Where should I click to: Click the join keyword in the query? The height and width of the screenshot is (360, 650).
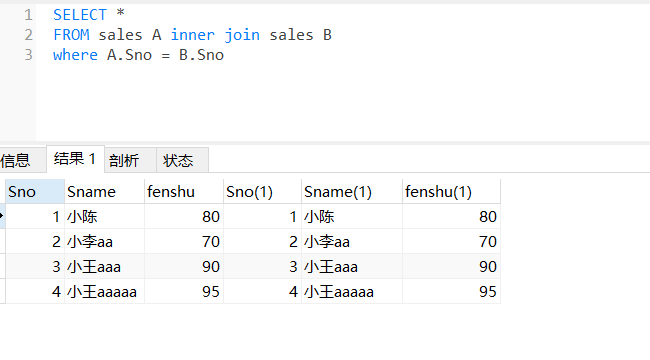point(242,35)
